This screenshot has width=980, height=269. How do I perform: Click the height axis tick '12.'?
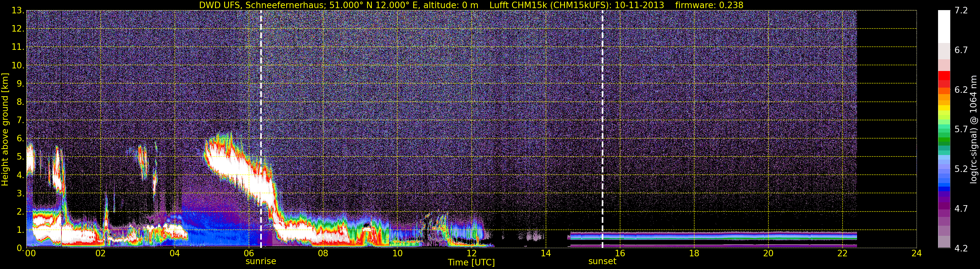pos(18,29)
